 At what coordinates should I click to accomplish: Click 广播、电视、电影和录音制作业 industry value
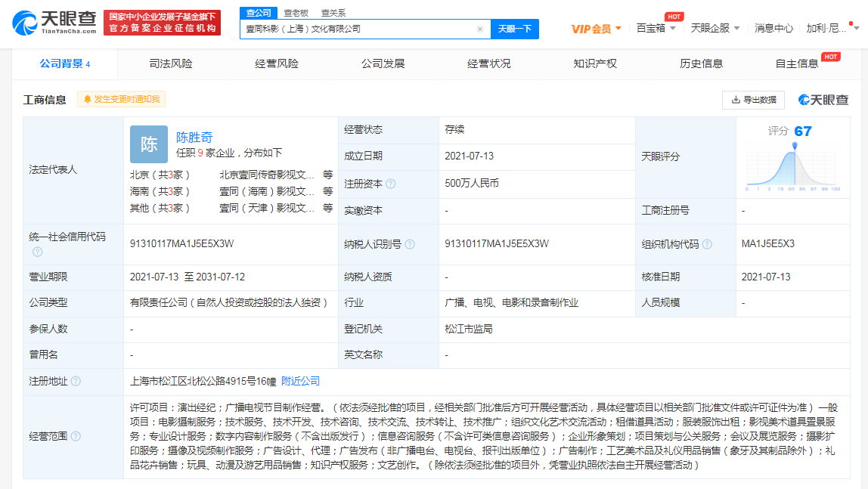click(511, 302)
